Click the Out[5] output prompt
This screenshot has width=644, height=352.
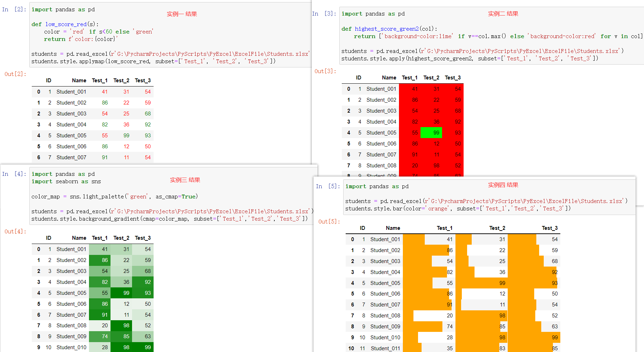click(329, 221)
